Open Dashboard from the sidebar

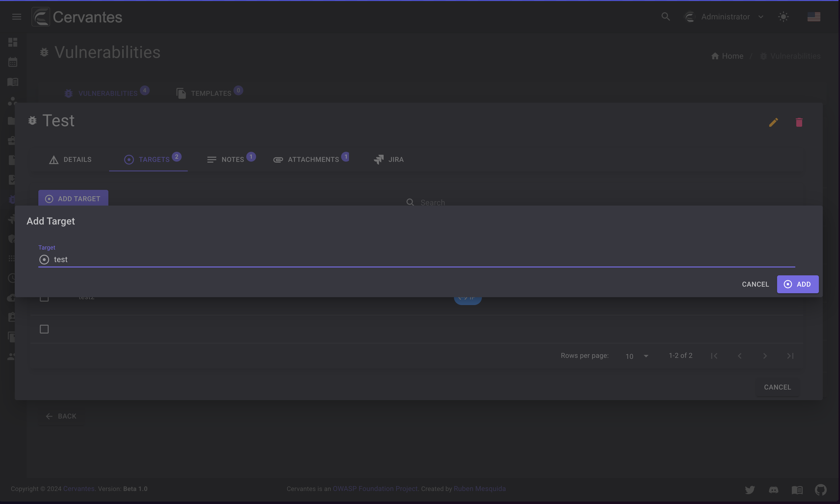(x=13, y=42)
